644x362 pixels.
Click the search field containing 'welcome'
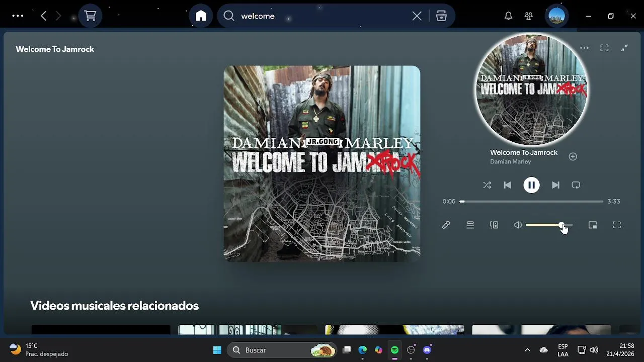coord(322,16)
